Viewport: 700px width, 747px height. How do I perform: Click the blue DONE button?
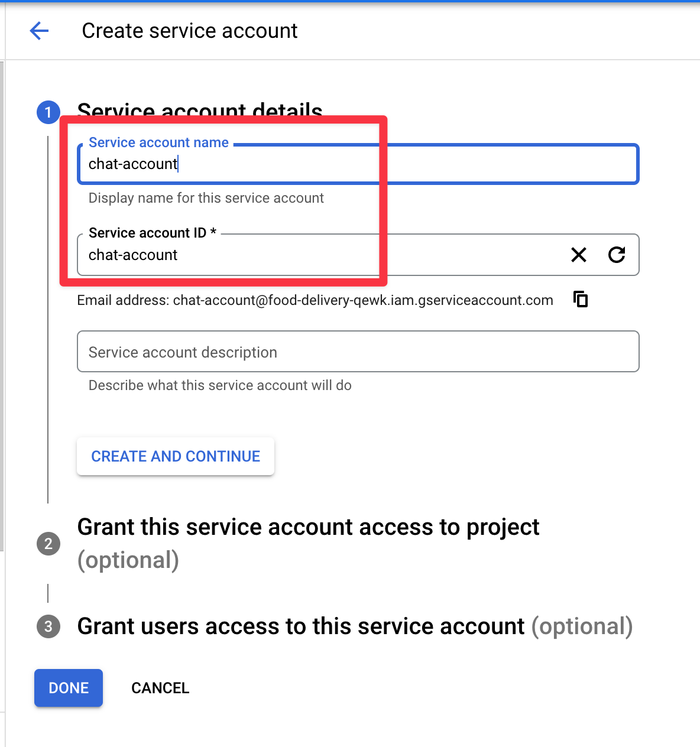point(69,688)
